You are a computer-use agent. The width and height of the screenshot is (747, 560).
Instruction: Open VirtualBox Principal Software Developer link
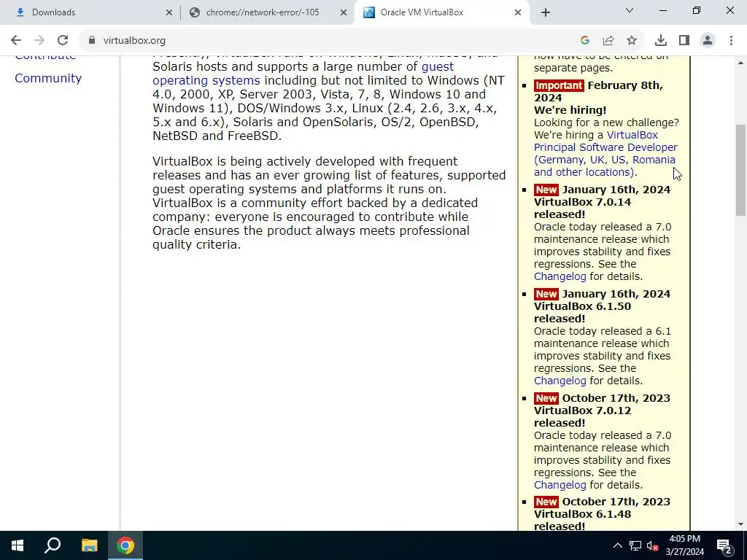(x=605, y=153)
